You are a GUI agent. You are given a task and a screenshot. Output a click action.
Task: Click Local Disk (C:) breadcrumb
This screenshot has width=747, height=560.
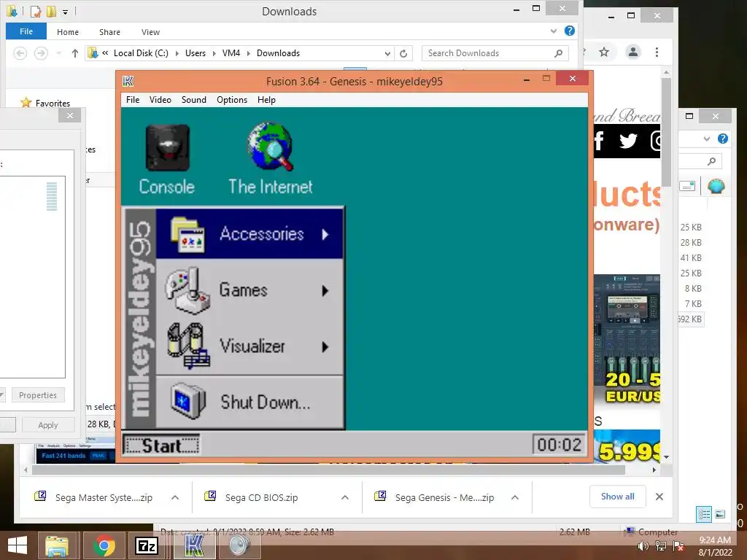[141, 53]
